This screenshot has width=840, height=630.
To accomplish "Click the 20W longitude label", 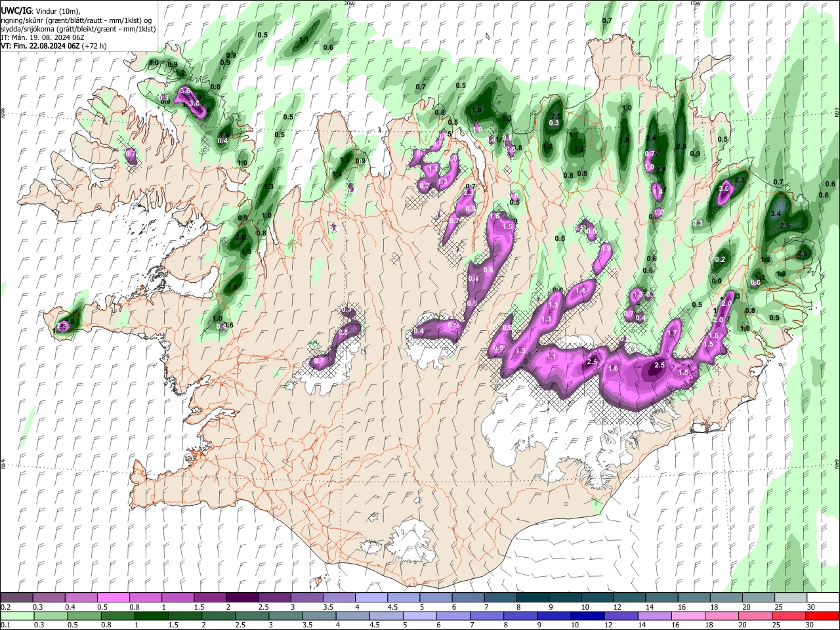I will 349,3.
